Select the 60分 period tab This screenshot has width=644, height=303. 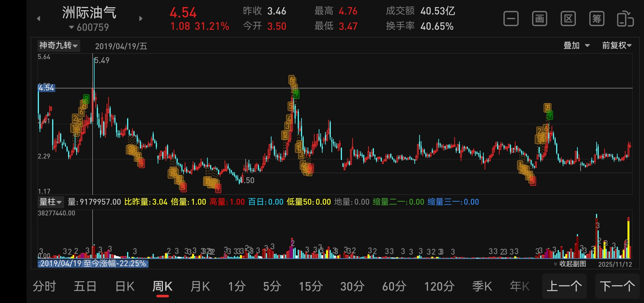(394, 286)
